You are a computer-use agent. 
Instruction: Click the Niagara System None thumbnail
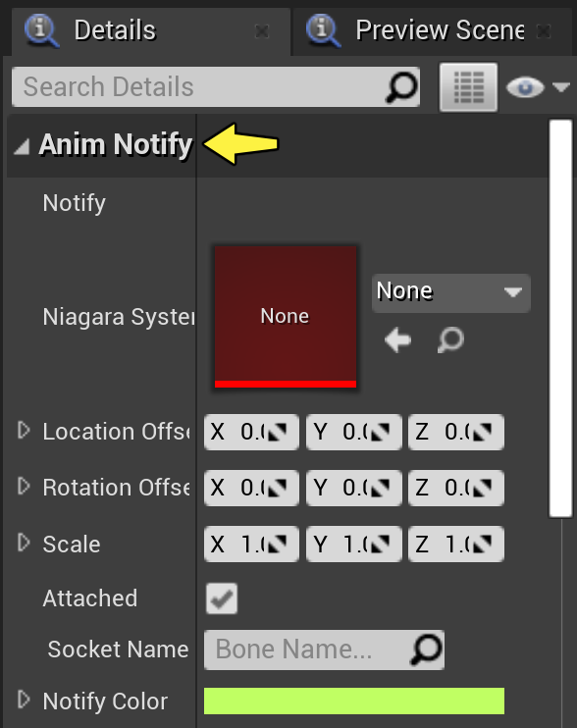286,316
